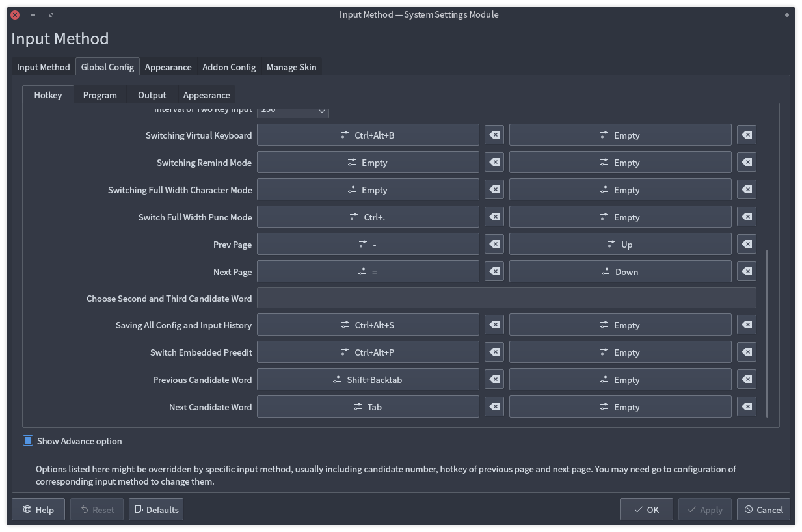Clear the Switching Virtual Keyboard Ctrl+Alt+B hotkey
The width and height of the screenshot is (802, 532).
point(494,135)
